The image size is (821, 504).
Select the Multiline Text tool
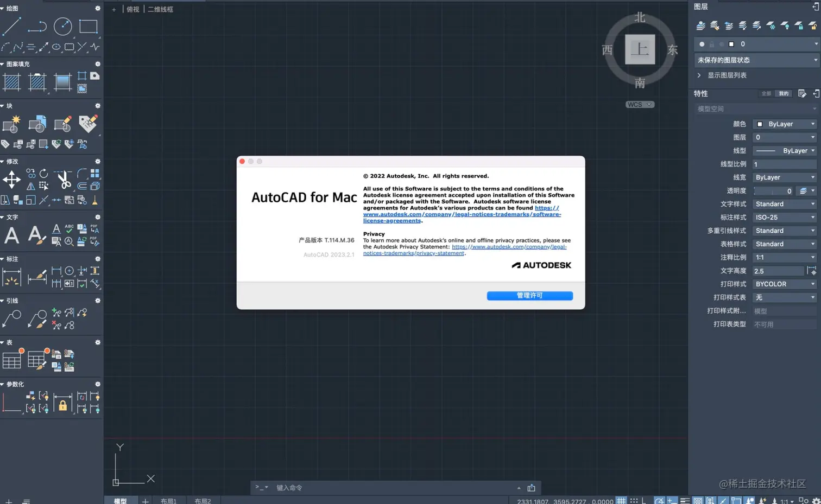click(x=11, y=235)
